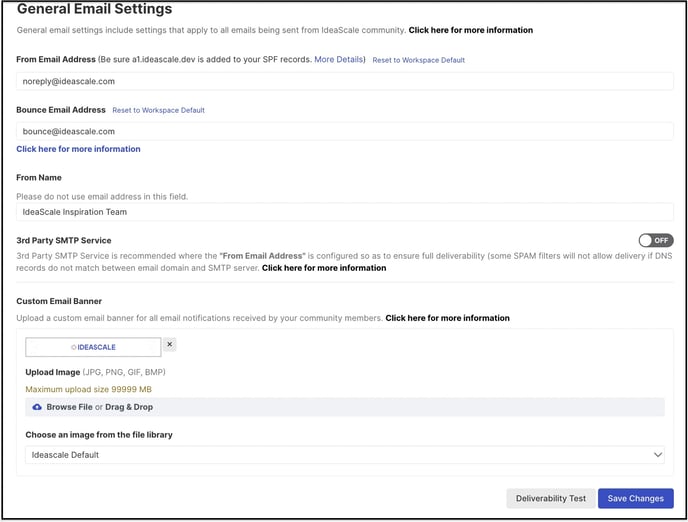The height and width of the screenshot is (522, 688).
Task: Open more information link about SMTP service
Action: click(324, 268)
